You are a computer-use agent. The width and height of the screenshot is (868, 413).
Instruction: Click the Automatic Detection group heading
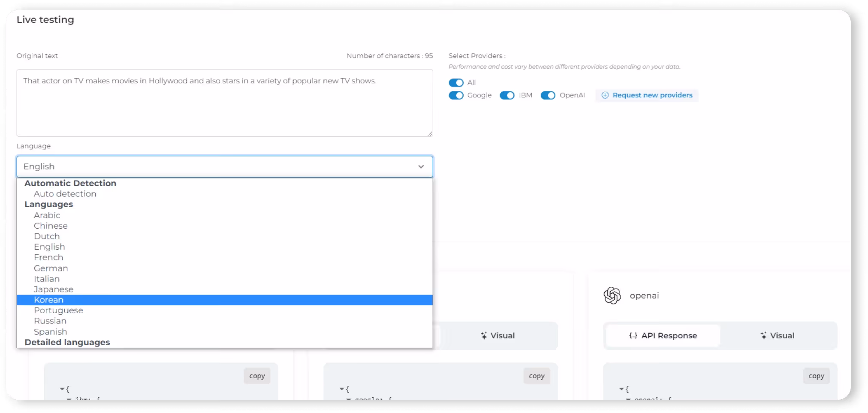pyautogui.click(x=70, y=183)
